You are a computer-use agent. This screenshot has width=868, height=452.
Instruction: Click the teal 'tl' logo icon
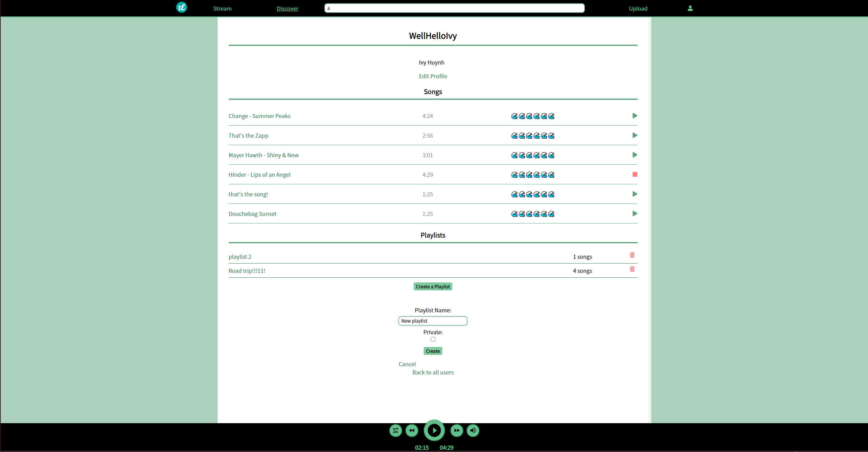181,7
